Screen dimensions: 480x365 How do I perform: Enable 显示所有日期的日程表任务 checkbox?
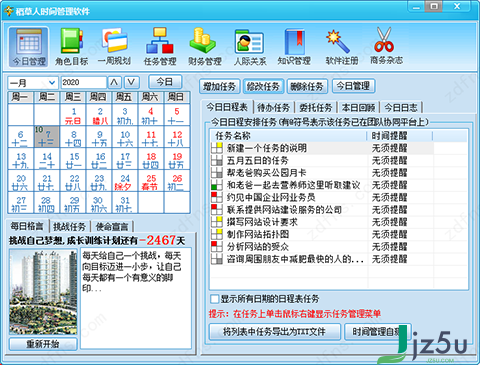[215, 299]
